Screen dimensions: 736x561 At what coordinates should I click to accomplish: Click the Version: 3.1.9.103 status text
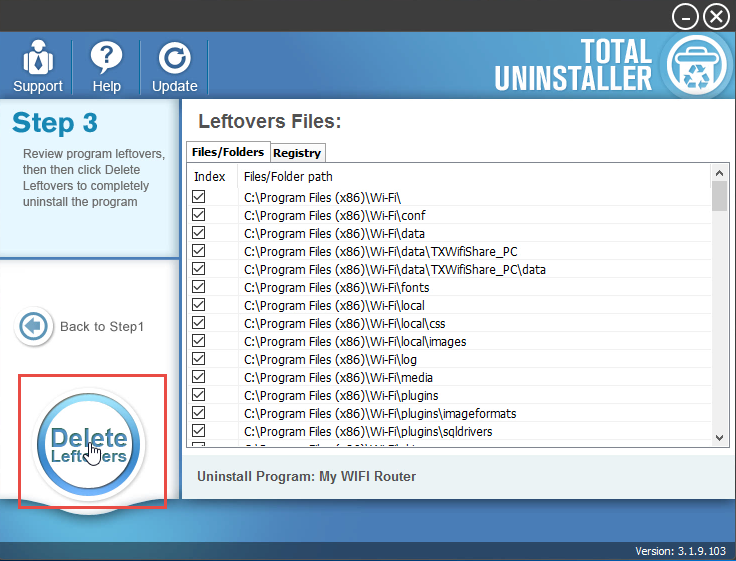[681, 551]
